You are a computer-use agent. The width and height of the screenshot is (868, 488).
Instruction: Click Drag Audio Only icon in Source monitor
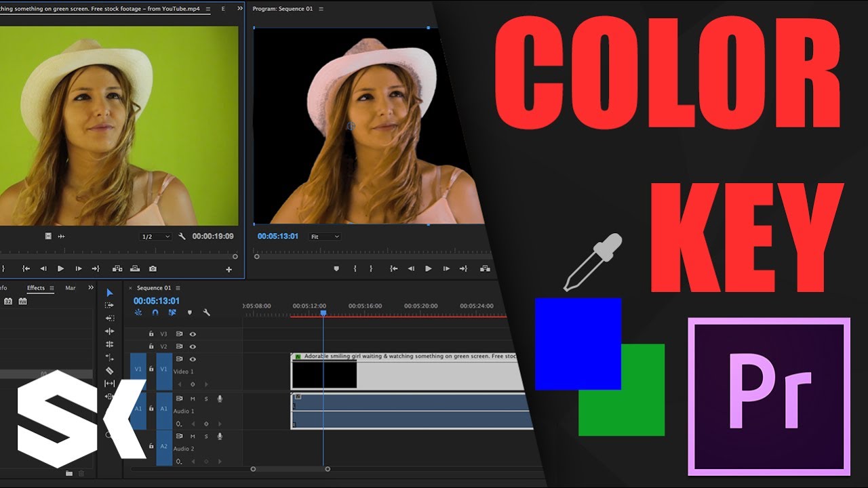coord(61,237)
